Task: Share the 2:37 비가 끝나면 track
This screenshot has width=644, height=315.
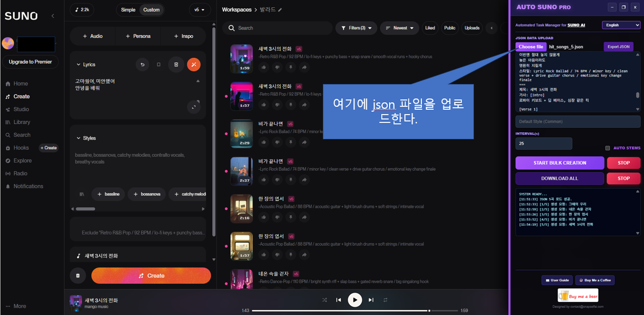Action: point(304,179)
